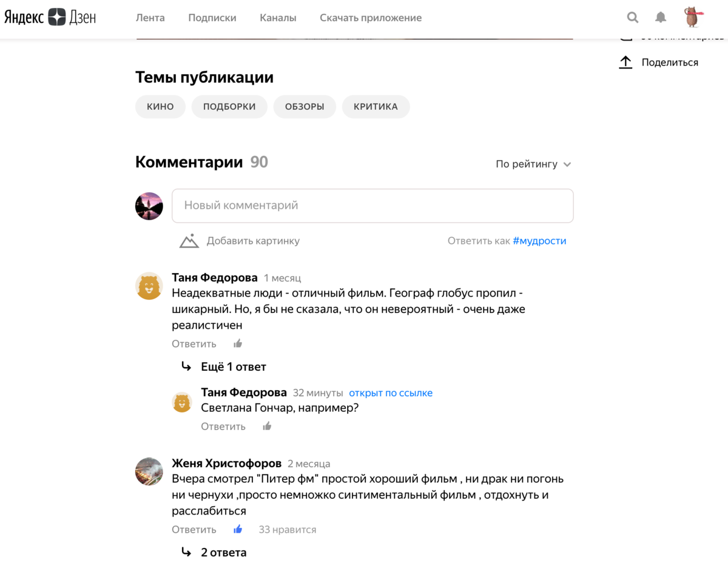This screenshot has height=563, width=728.
Task: Select the КРИТИКА topic tag
Action: (x=376, y=107)
